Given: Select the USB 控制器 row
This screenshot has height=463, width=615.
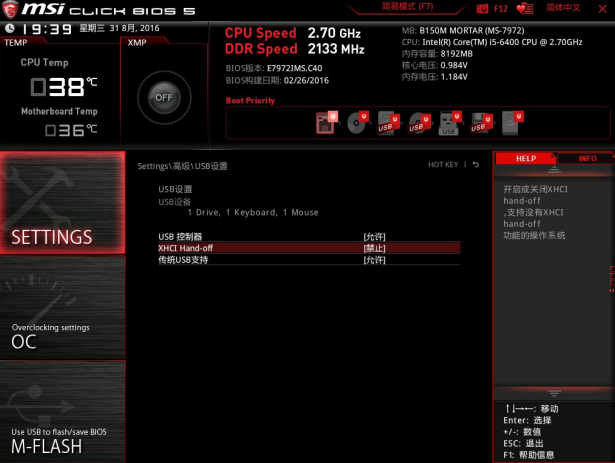Looking at the screenshot, I should pyautogui.click(x=309, y=237).
